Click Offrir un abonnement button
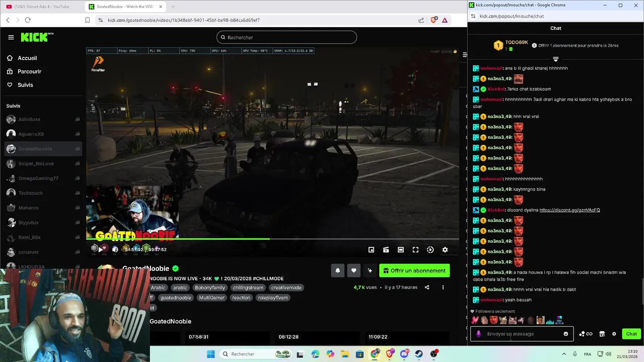 click(x=415, y=270)
